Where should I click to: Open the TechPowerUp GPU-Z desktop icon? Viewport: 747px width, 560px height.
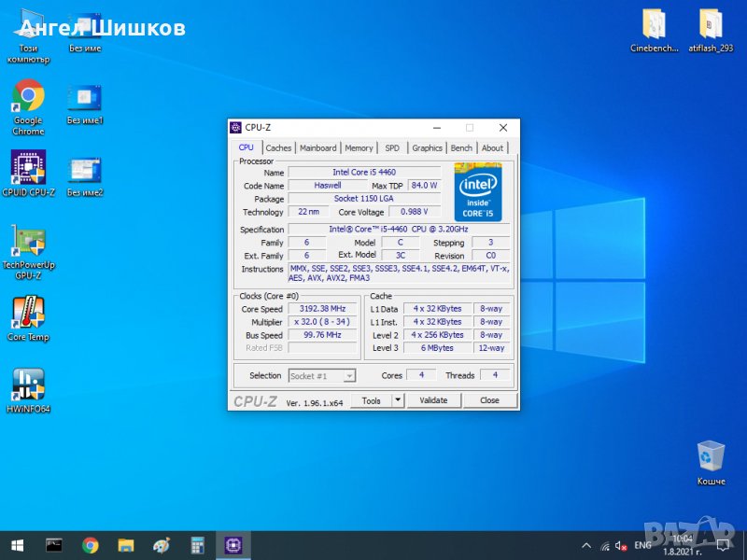pos(28,243)
